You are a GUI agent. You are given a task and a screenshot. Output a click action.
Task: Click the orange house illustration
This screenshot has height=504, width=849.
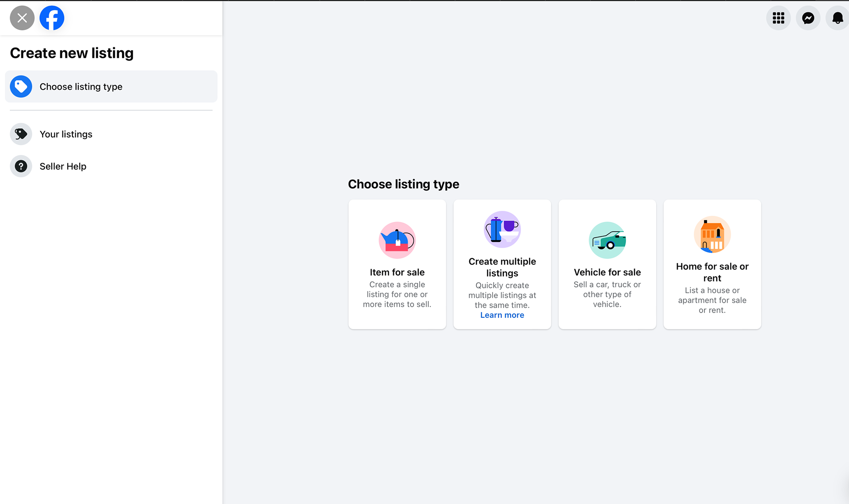[712, 234]
